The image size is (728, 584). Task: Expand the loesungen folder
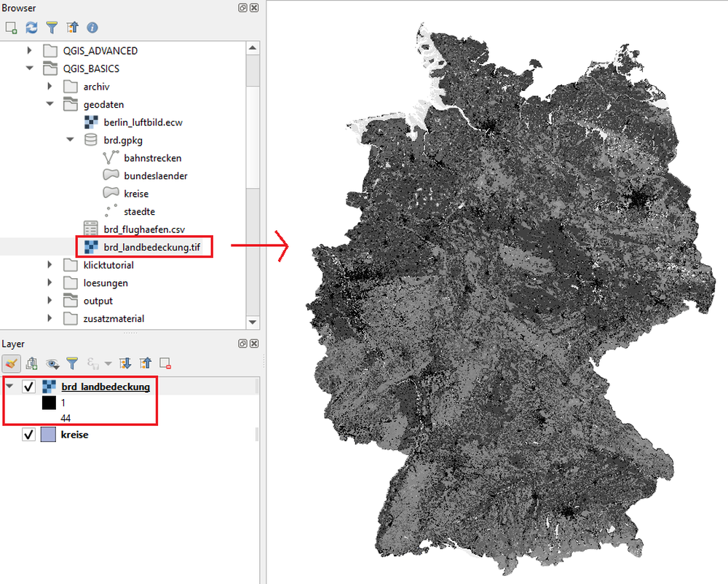click(x=50, y=283)
